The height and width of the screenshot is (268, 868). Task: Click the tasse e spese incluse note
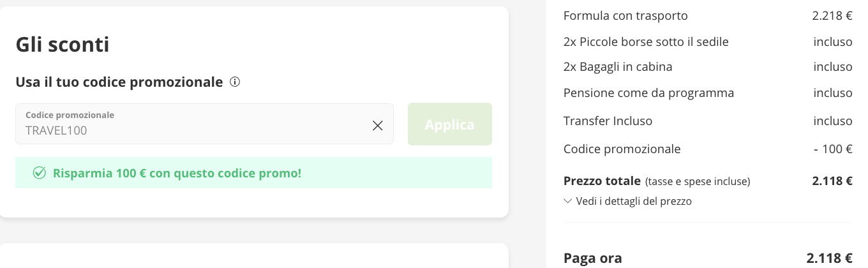[698, 182]
